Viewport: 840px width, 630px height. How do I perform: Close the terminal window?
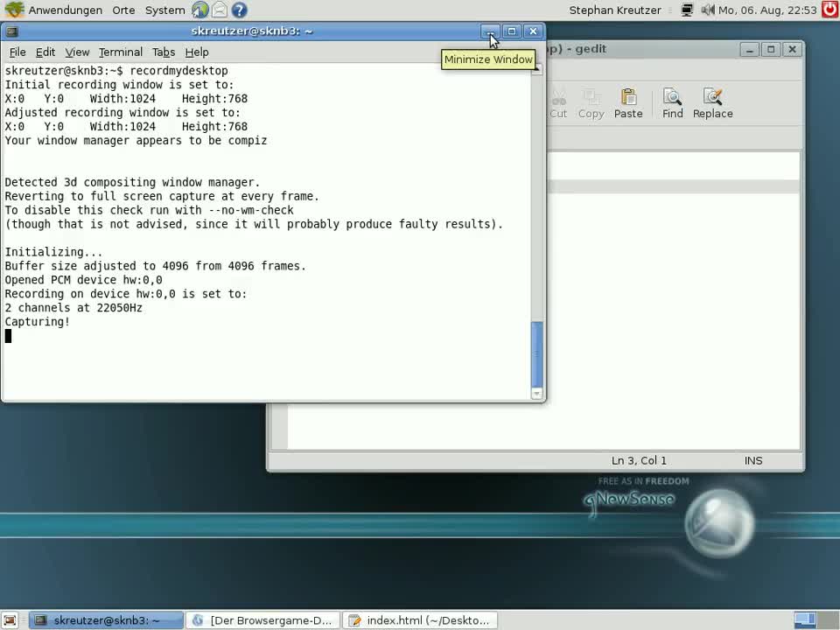(533, 31)
